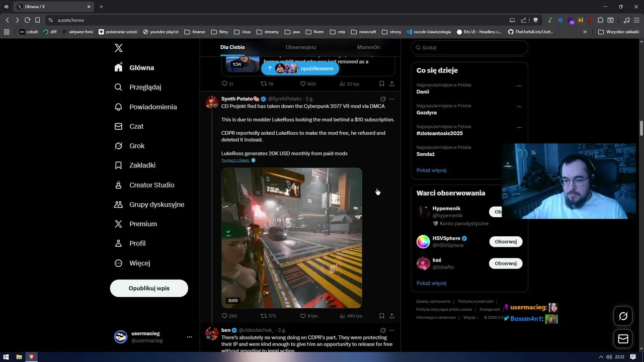Switch to Mamm0n tab
Image resolution: width=644 pixels, height=362 pixels.
pos(368,47)
